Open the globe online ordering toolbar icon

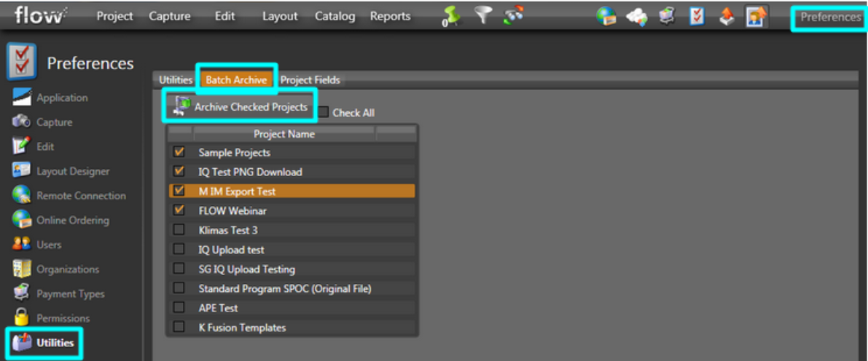(x=606, y=17)
